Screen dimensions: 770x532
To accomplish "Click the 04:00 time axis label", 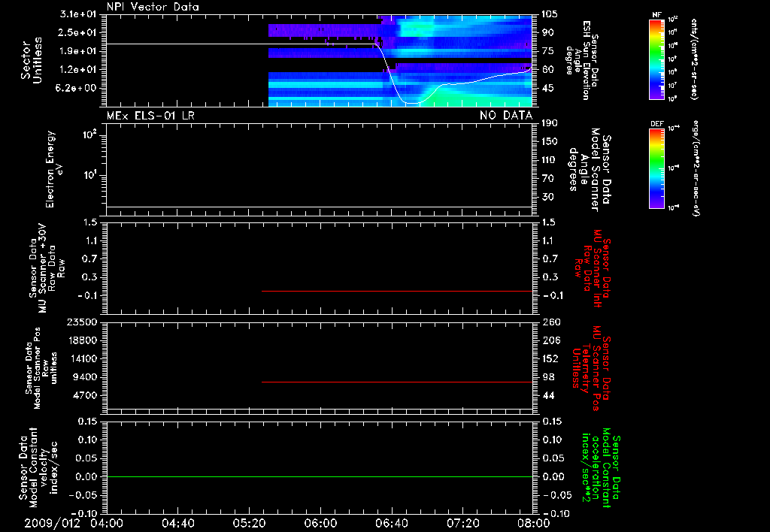I will tap(107, 523).
